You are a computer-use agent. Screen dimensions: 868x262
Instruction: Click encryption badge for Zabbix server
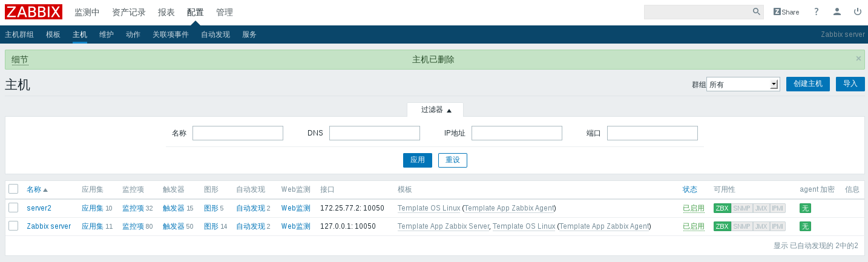[x=805, y=226]
